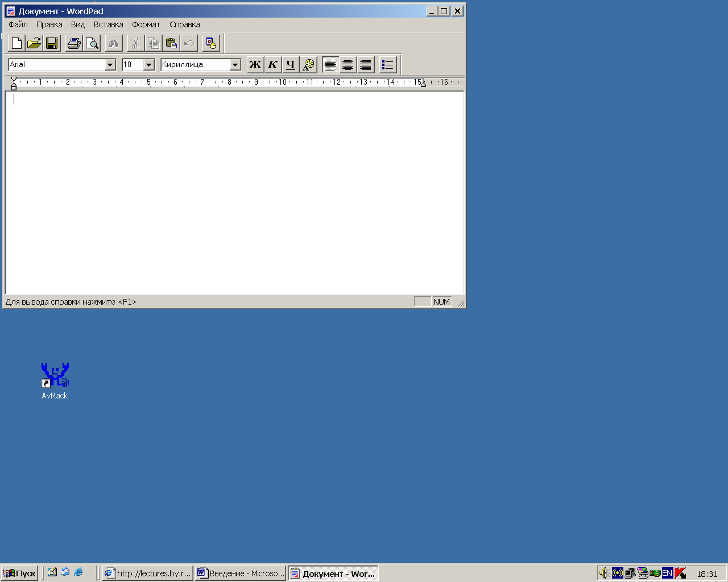Viewport: 728px width, 582px height.
Task: Open print preview with magnifier page icon
Action: (x=92, y=43)
